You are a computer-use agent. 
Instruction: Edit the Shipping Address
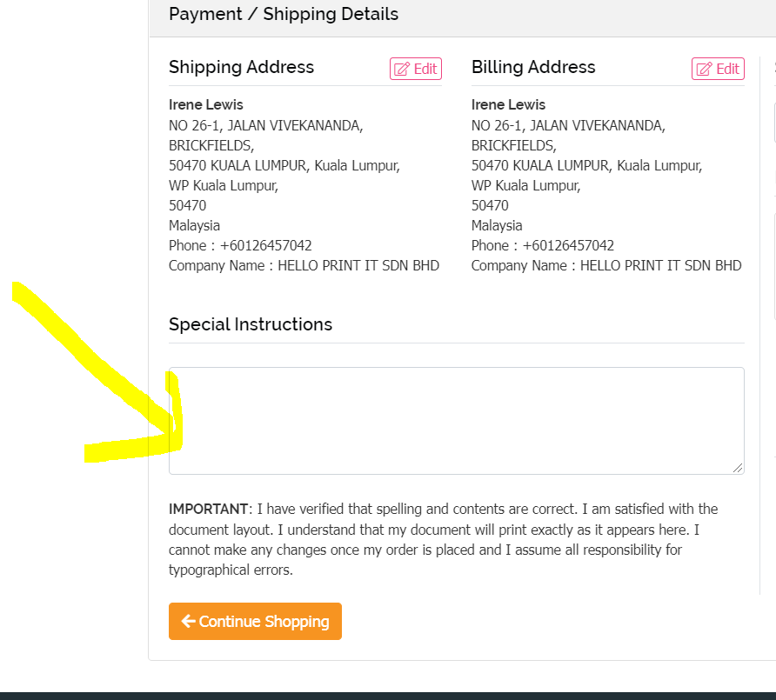coord(416,70)
